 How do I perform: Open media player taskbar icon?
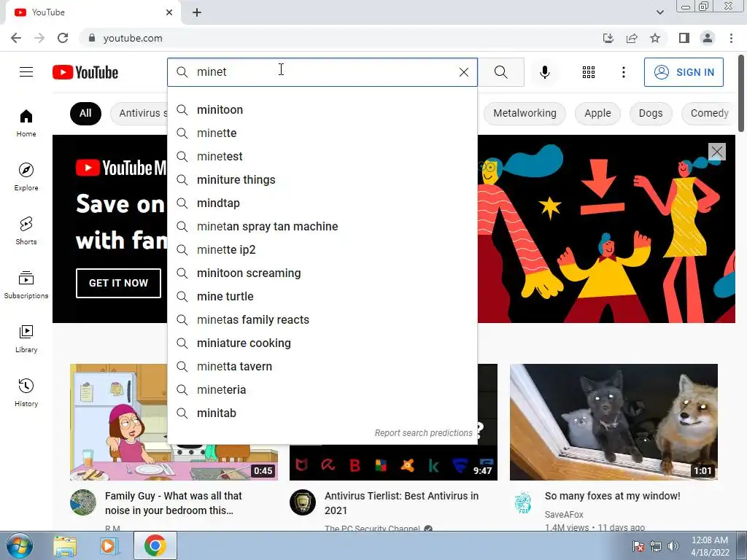coord(109,545)
